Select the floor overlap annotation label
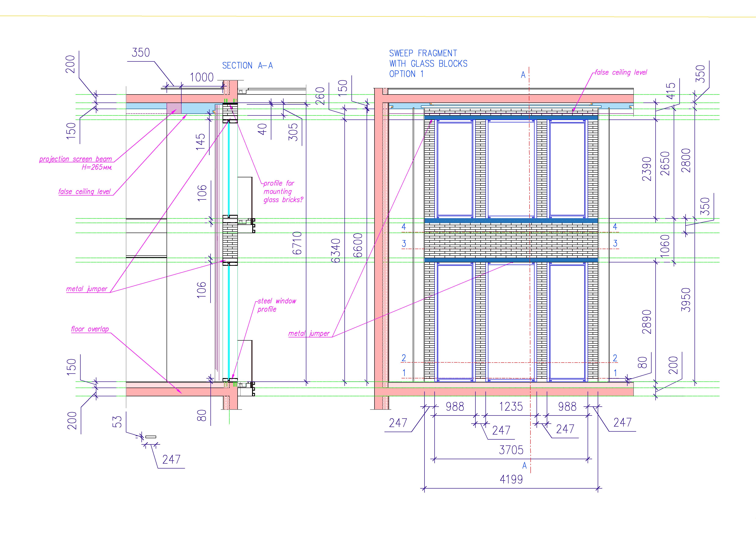Image resolution: width=756 pixels, height=534 pixels. pyautogui.click(x=90, y=329)
